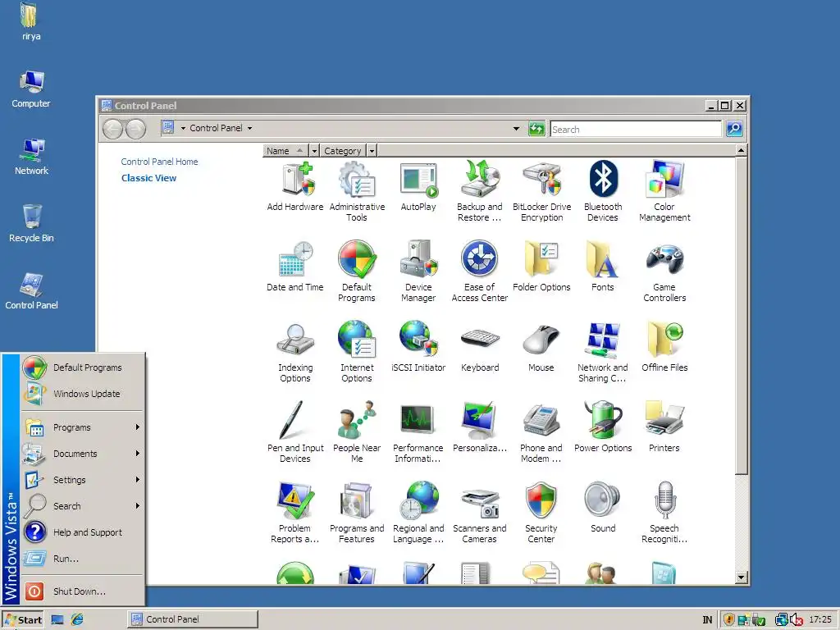Open Bluetooth Devices
Image resolution: width=840 pixels, height=630 pixels.
603,191
